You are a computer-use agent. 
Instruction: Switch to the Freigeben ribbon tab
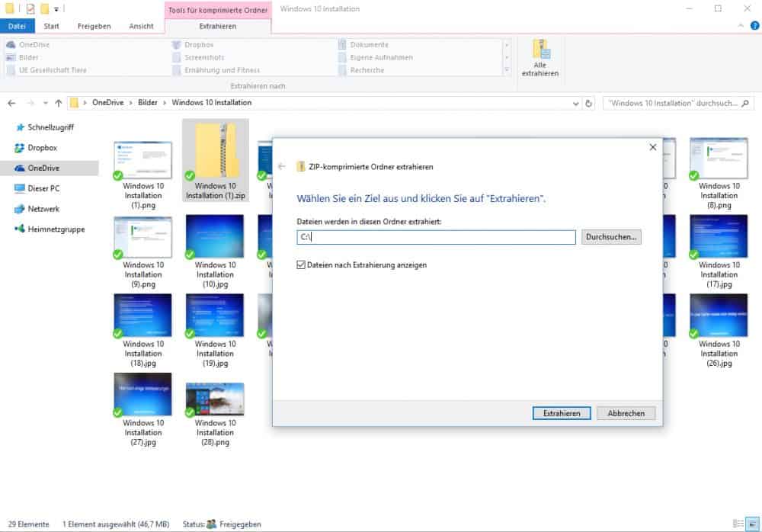pos(94,26)
